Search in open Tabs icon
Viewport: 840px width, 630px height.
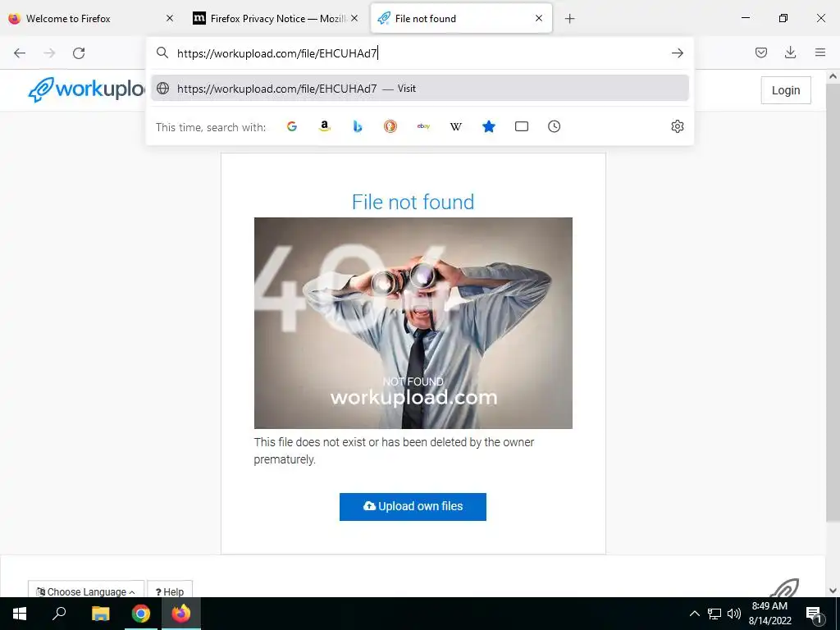coord(521,126)
